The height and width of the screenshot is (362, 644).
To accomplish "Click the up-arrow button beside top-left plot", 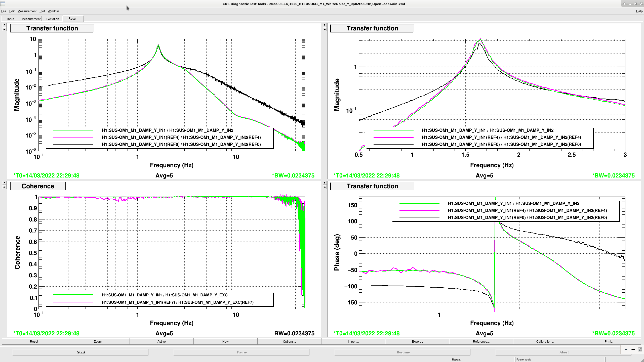I will click(4, 29).
